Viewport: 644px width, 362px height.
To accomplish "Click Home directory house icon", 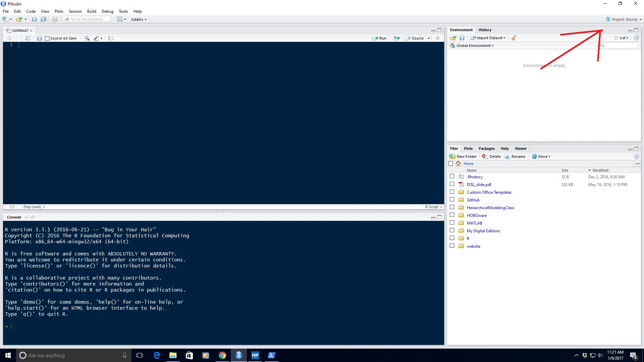I will 458,164.
